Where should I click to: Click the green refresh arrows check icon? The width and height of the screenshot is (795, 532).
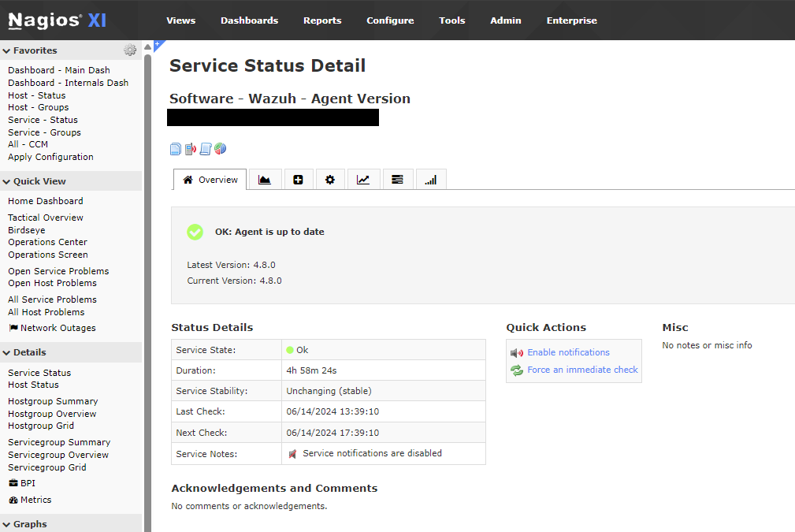coord(517,370)
